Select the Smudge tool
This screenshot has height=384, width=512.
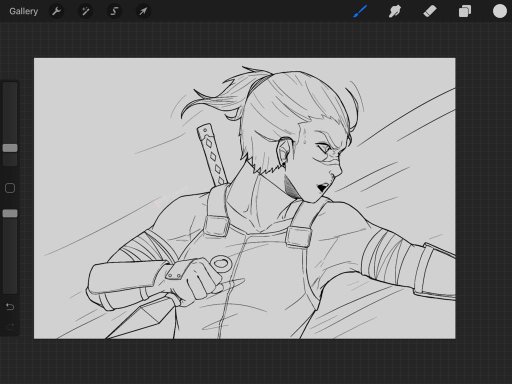point(395,11)
